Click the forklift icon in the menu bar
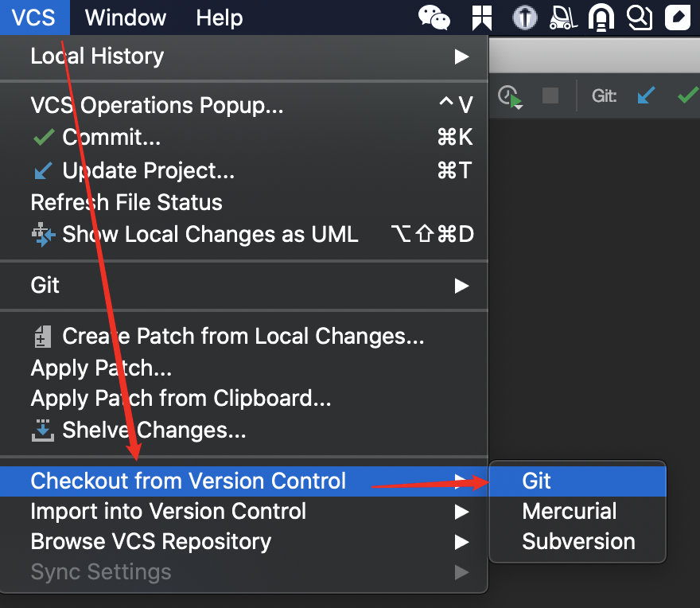This screenshot has width=700, height=608. pos(563,18)
